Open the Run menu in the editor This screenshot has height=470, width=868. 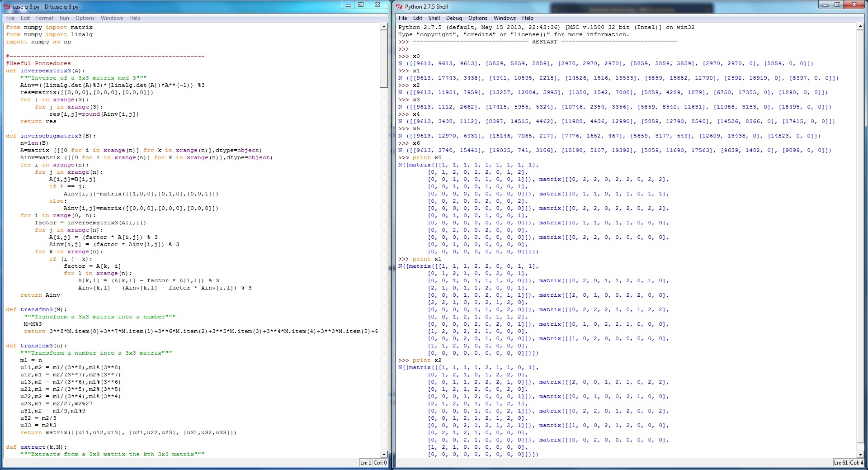(x=64, y=18)
